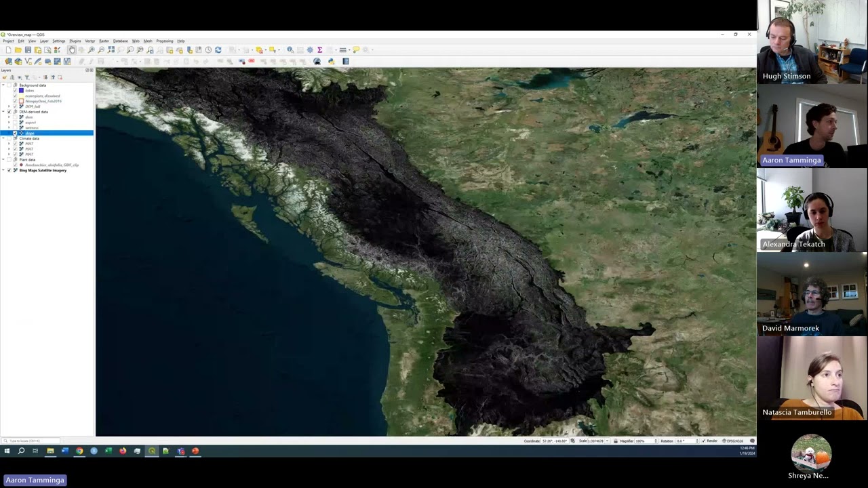Viewport: 868px width, 488px height.
Task: Activate the Identify Features tool
Action: point(290,49)
